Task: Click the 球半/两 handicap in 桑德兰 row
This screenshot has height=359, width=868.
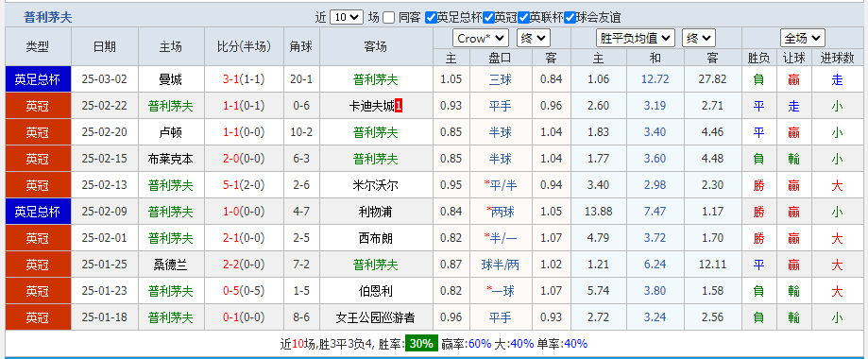Action: click(x=501, y=265)
